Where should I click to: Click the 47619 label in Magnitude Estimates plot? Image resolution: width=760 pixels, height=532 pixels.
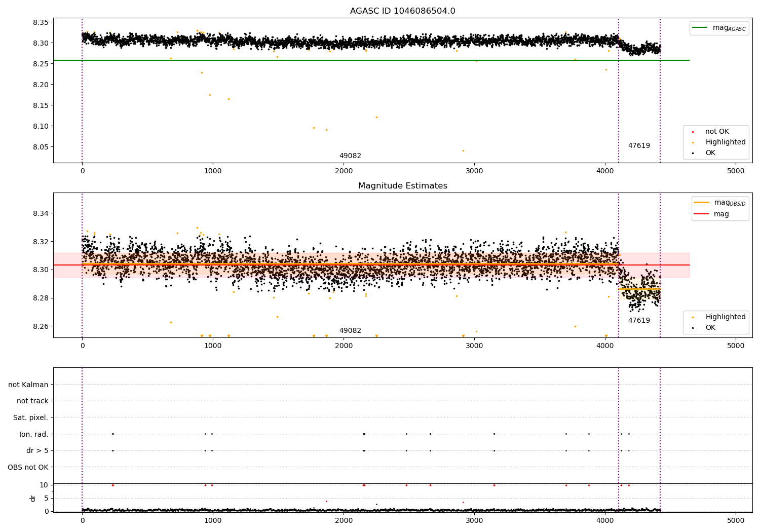[x=639, y=321]
